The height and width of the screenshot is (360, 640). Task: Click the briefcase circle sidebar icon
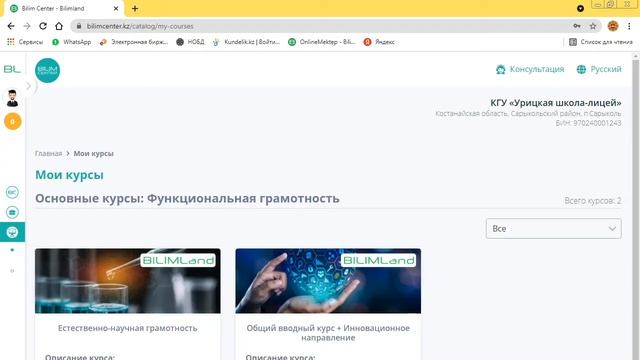(12, 212)
